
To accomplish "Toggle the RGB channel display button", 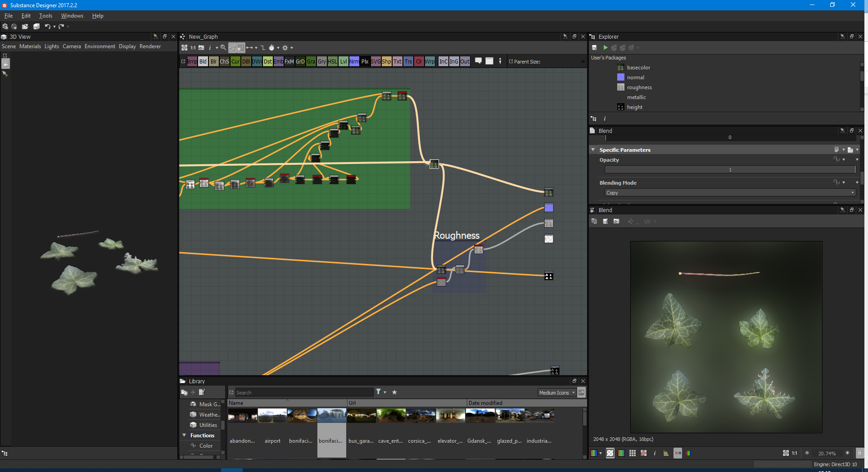I will [x=678, y=453].
